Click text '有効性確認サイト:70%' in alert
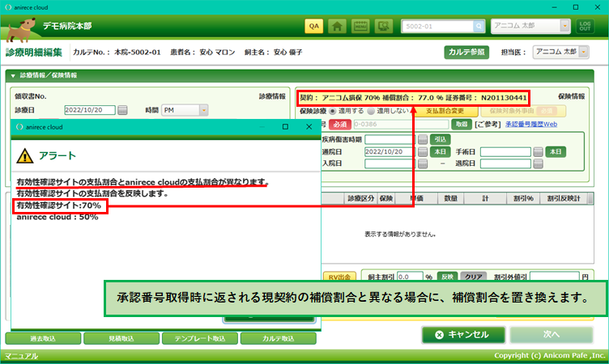 [58, 205]
